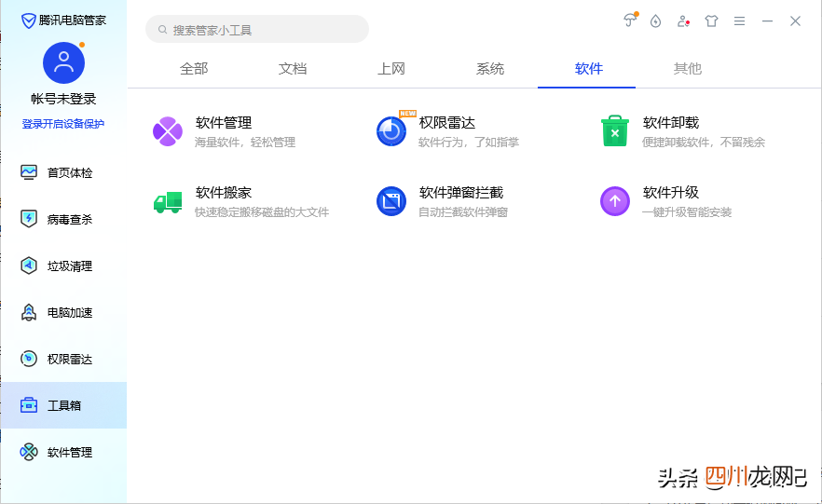Screen dimensions: 822x504
Task: Open the skin shirt icon
Action: tap(711, 20)
